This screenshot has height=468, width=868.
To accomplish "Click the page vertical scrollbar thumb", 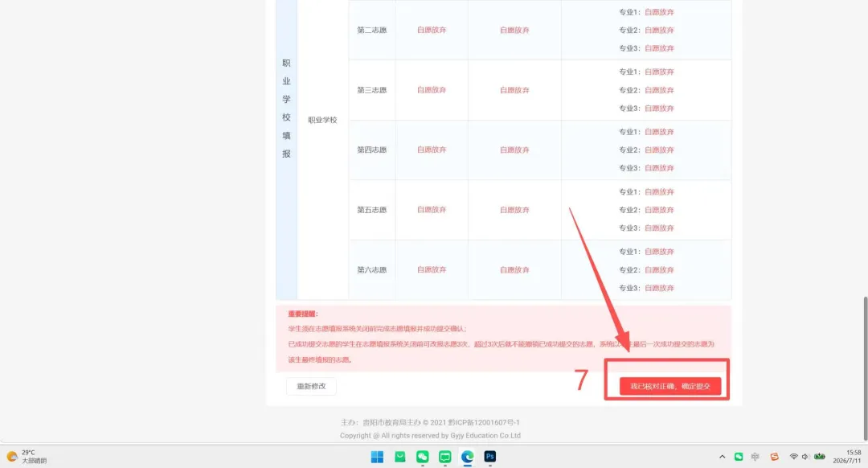I will 866,368.
